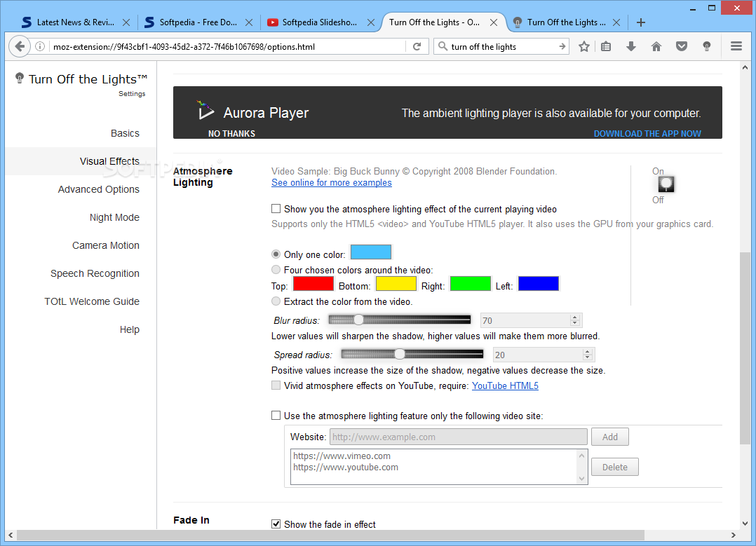Open the Basics settings section
Screen dimensions: 756x546
click(125, 133)
